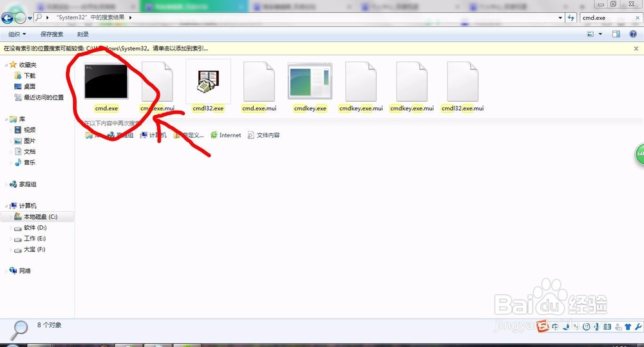This screenshot has width=644, height=347.
Task: Select 家庭组 in the navigation pane
Action: [28, 184]
